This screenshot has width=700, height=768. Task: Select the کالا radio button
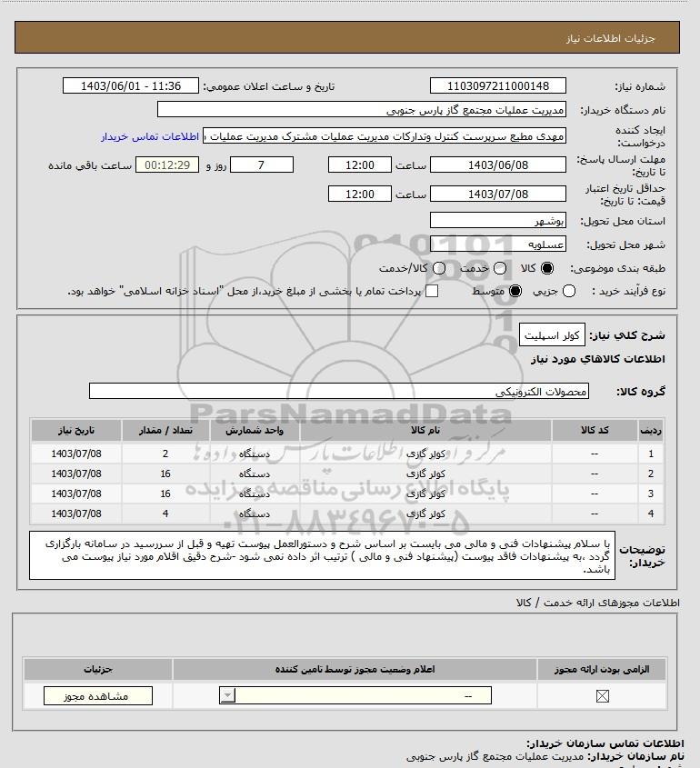click(546, 268)
